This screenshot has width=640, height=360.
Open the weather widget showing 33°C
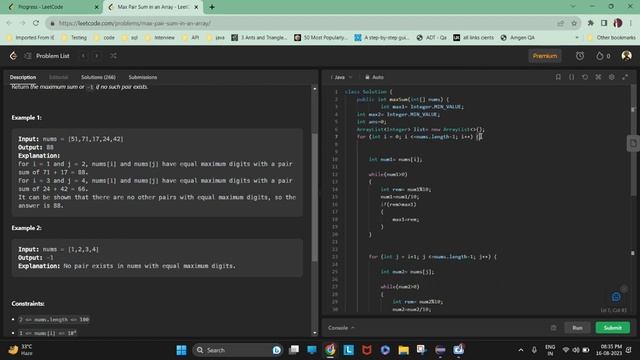click(x=20, y=350)
